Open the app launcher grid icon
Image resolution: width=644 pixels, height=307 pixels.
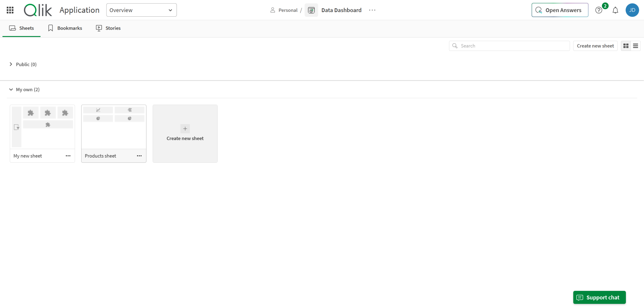click(x=10, y=10)
